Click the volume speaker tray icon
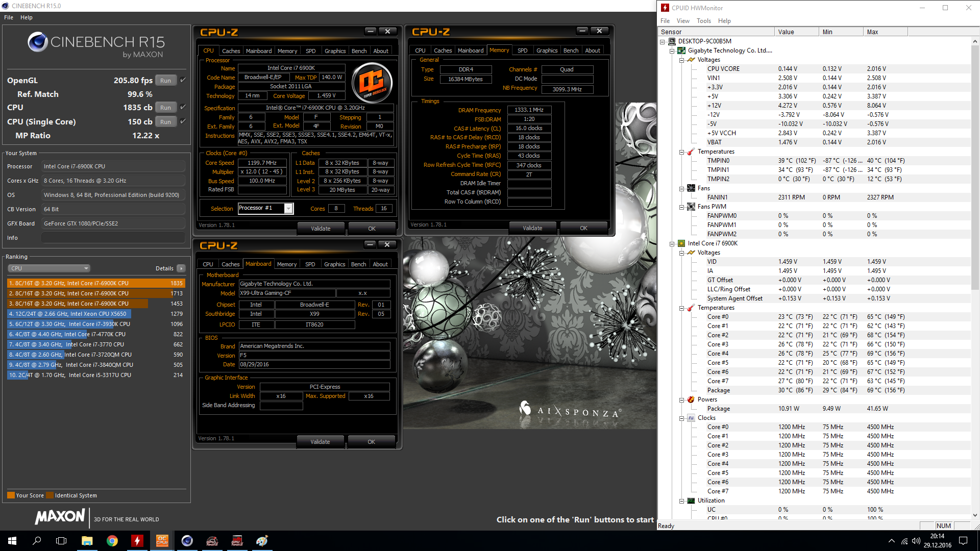980x551 pixels. coord(916,541)
